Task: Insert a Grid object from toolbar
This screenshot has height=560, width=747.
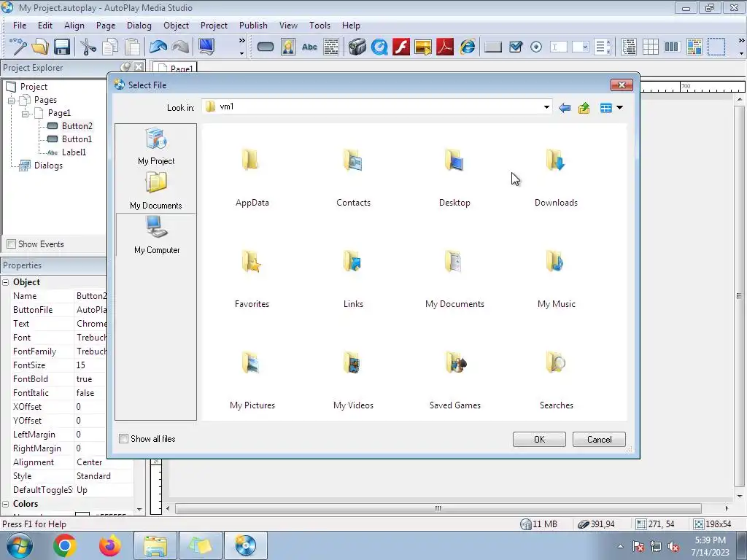Action: tap(650, 47)
